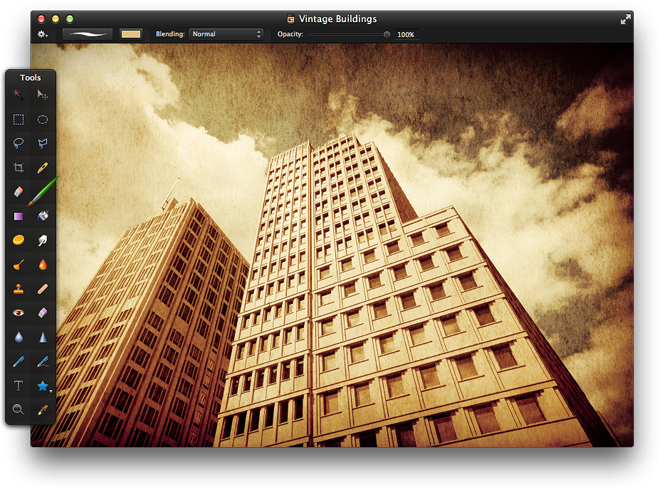Pick the Red Eye tool
The height and width of the screenshot is (489, 660).
click(x=18, y=313)
